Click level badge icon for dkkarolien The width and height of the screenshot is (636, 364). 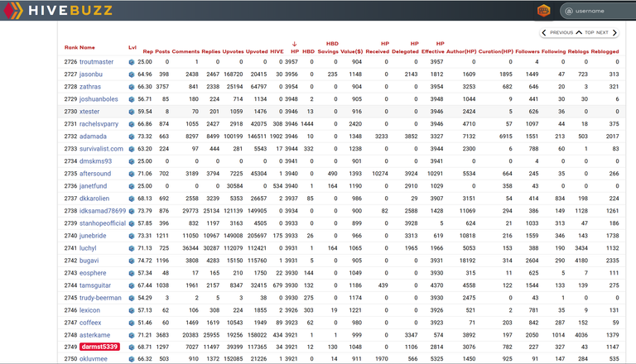132,199
